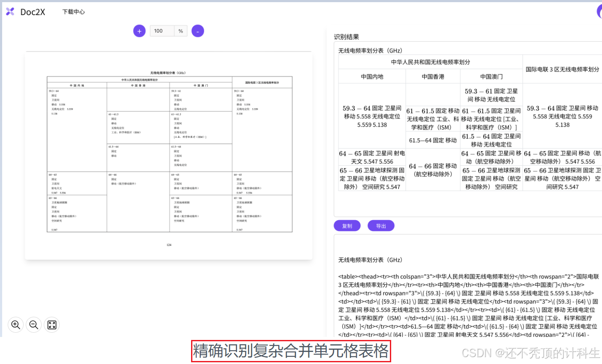Screen dimensions: 602x364
Task: Click the 国际电联 3 区无线电频率划分 header
Action: (x=562, y=69)
